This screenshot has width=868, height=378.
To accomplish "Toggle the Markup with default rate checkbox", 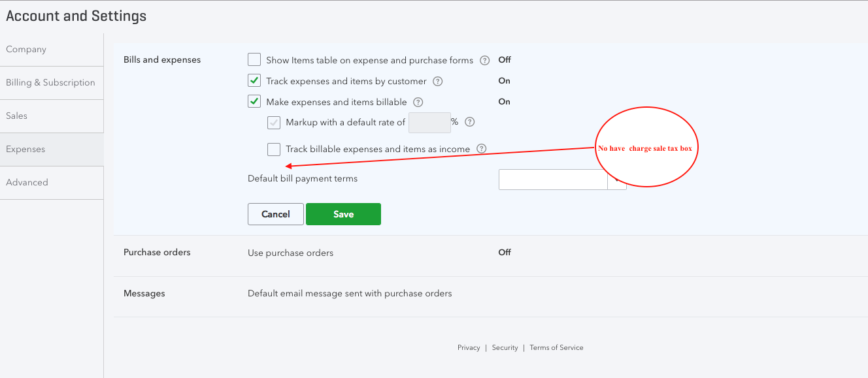I will (x=273, y=122).
